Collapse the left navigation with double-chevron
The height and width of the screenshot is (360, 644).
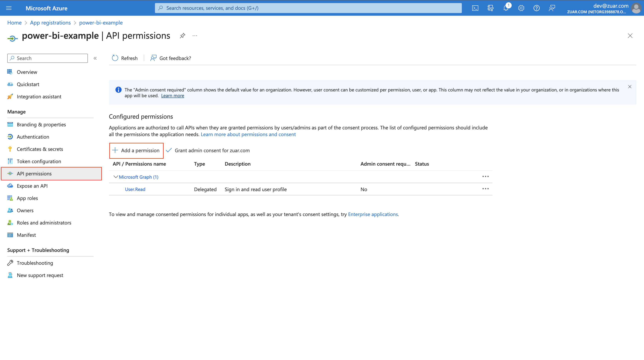point(95,58)
